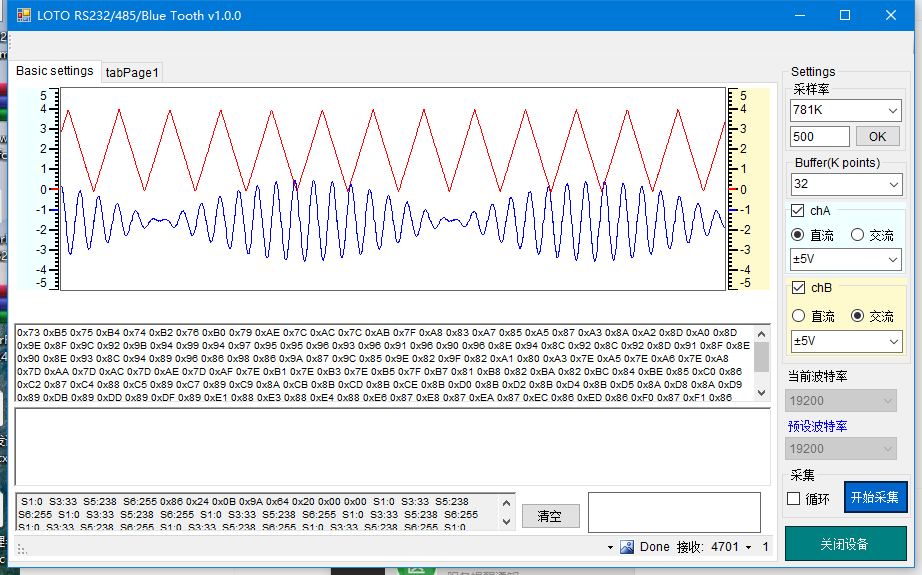Switch to the tabPage1 tab
This screenshot has height=575, width=922.
tap(132, 72)
